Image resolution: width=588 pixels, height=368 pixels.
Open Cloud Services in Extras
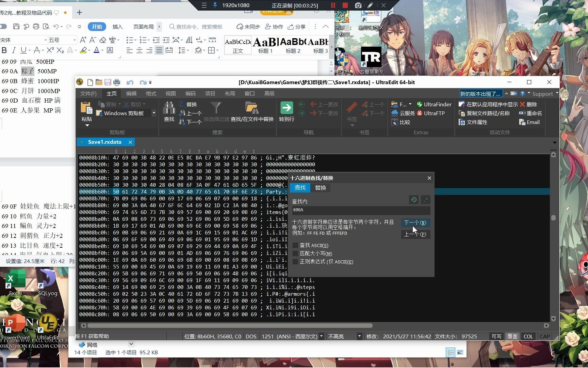403,113
